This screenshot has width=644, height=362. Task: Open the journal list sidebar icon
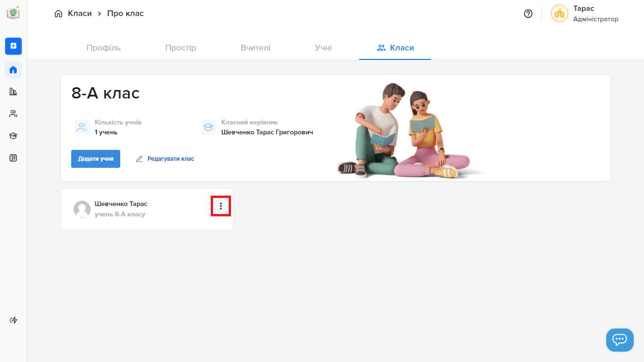13,158
